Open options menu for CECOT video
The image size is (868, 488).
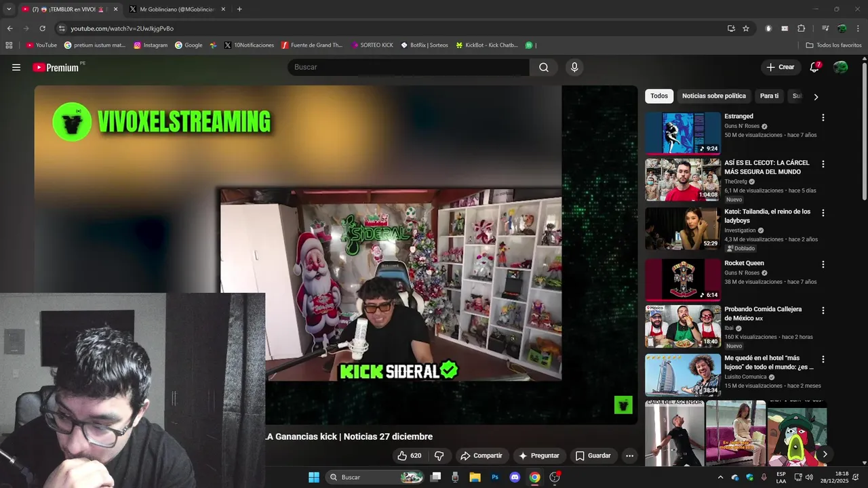click(x=823, y=164)
